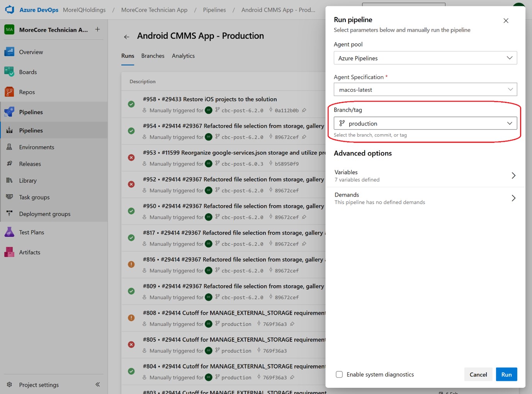Click the Run button
532x394 pixels.
point(506,374)
